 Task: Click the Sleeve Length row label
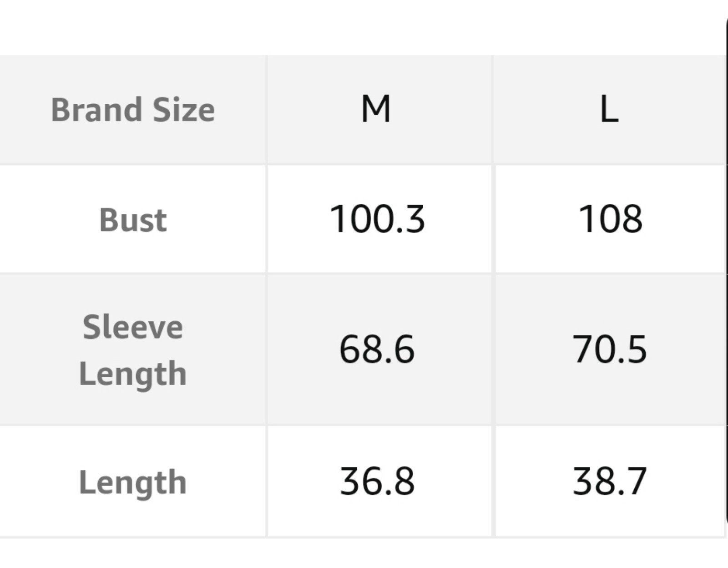tap(132, 350)
